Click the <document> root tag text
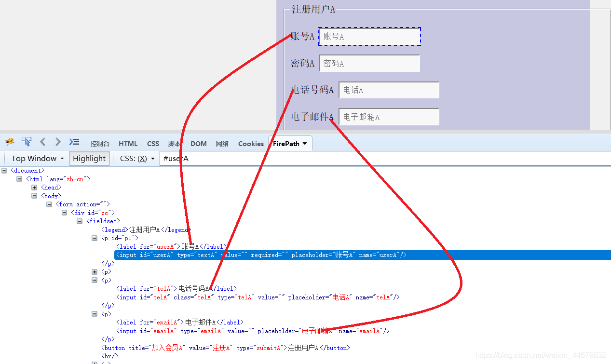The width and height of the screenshot is (611, 364). [27, 170]
